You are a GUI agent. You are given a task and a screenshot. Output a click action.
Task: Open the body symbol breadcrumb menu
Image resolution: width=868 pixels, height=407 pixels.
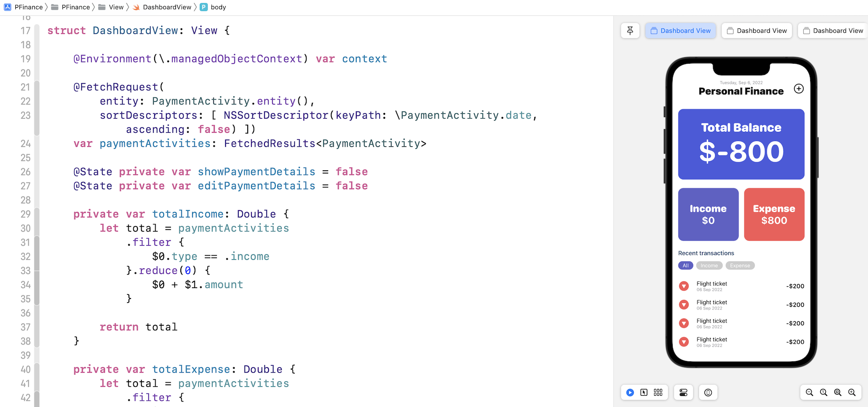pyautogui.click(x=218, y=7)
